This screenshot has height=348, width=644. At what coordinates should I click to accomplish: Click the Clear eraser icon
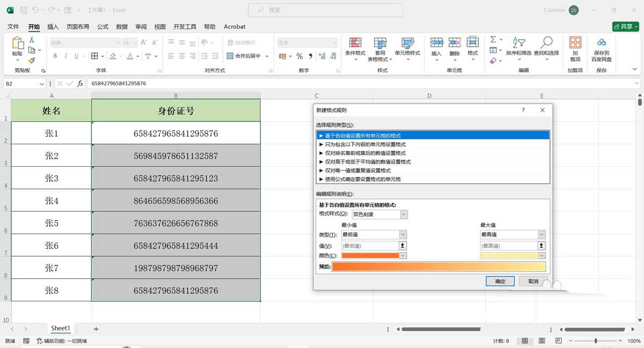point(493,61)
